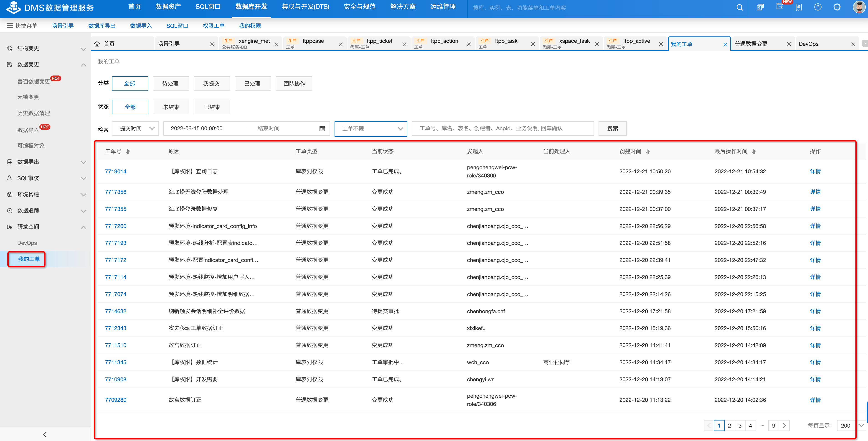Image resolution: width=868 pixels, height=441 pixels.
Task: Close the ltppcase tab
Action: (340, 44)
